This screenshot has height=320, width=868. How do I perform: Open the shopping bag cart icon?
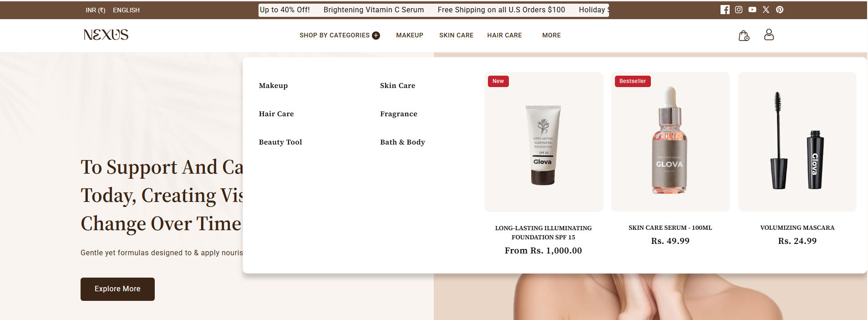[x=744, y=36]
